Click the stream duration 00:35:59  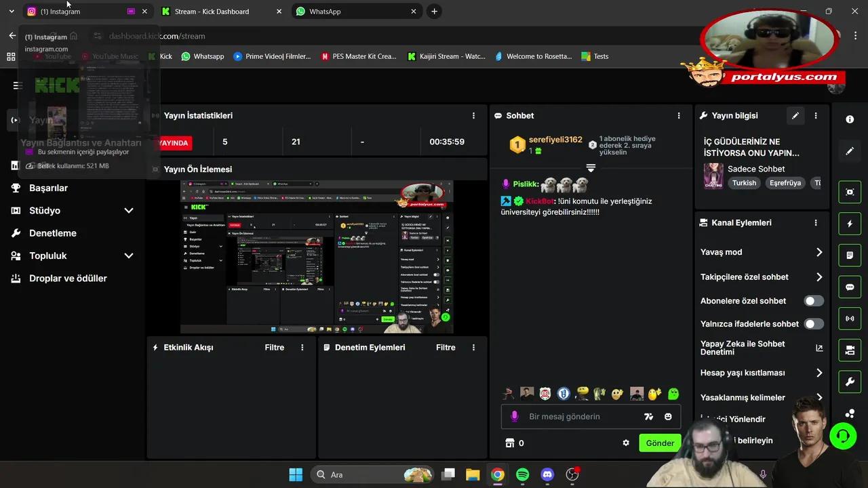point(447,142)
